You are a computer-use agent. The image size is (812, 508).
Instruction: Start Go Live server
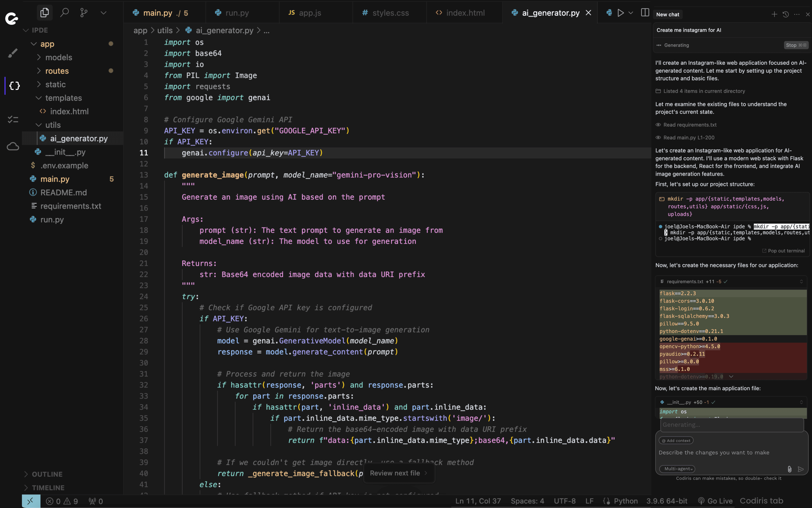pos(715,501)
